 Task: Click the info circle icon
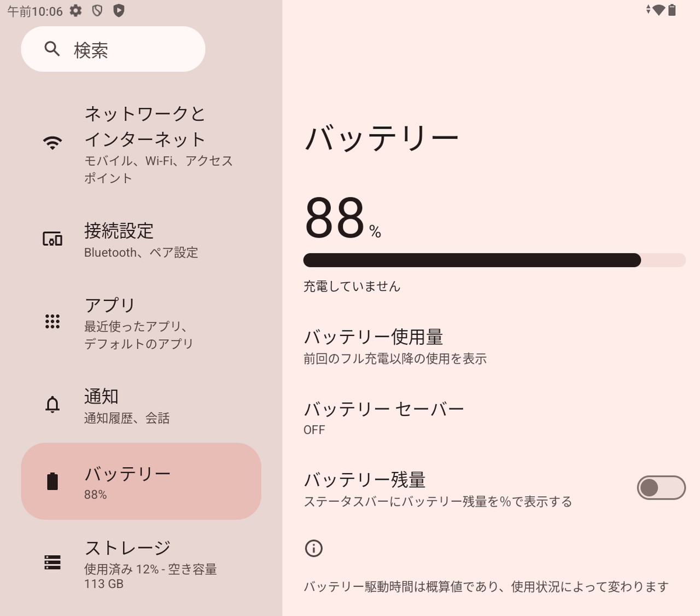[x=314, y=548]
